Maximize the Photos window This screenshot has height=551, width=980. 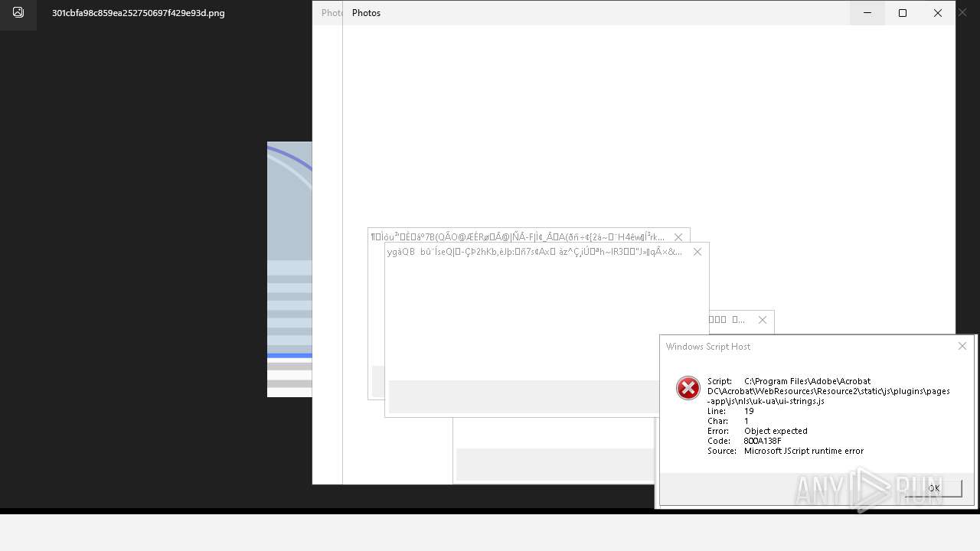pyautogui.click(x=903, y=13)
